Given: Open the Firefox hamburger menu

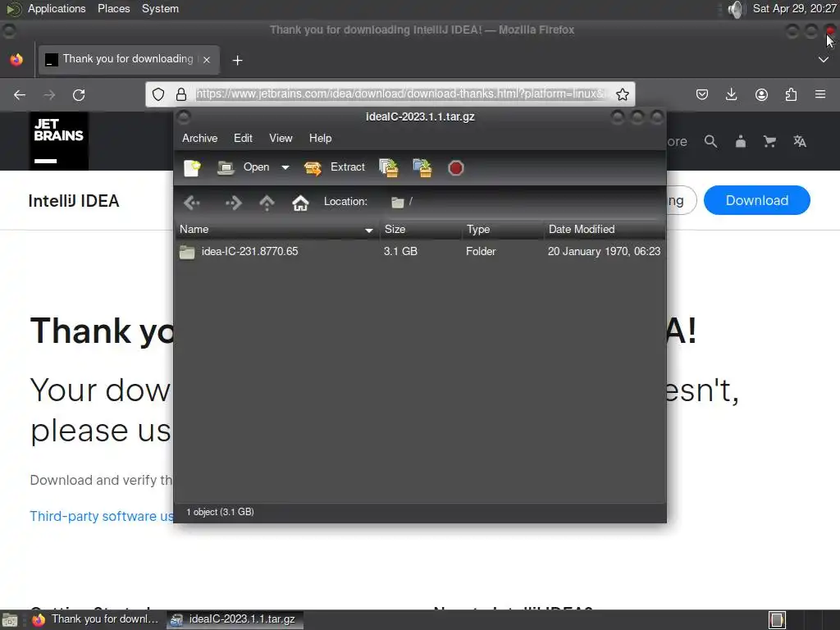Looking at the screenshot, I should point(820,94).
